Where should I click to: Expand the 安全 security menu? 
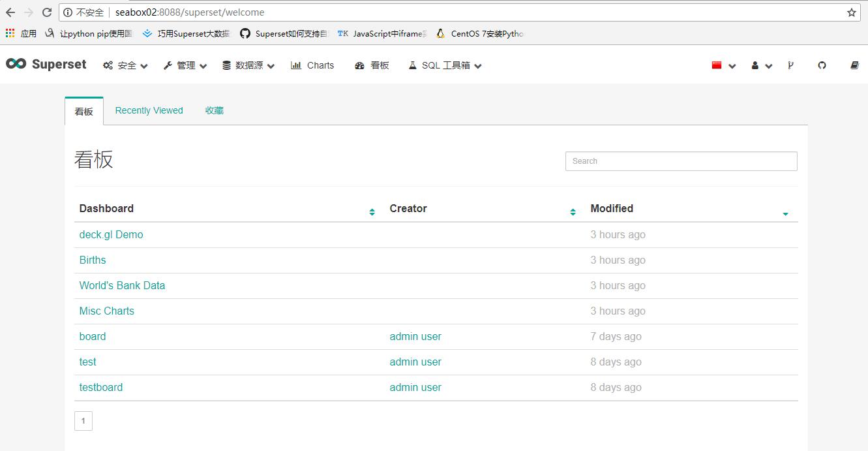(x=126, y=65)
